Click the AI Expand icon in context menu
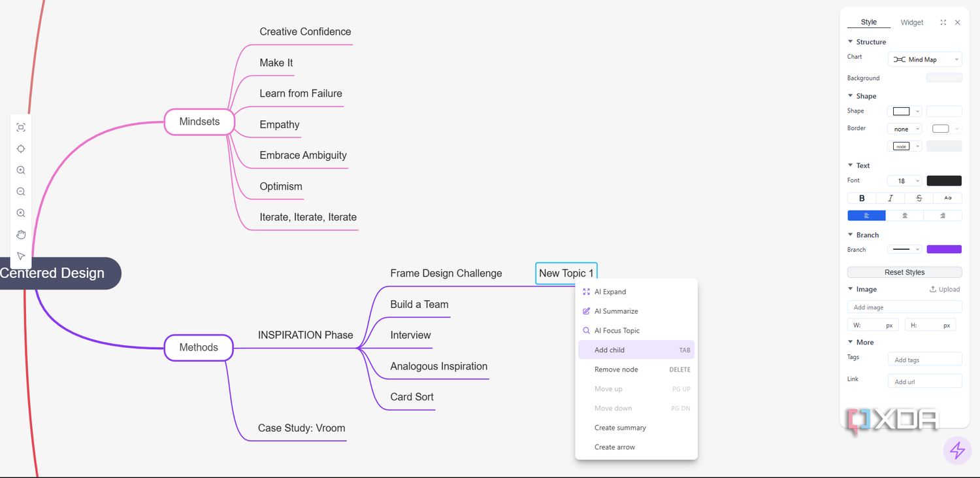Image resolution: width=980 pixels, height=478 pixels. [587, 292]
